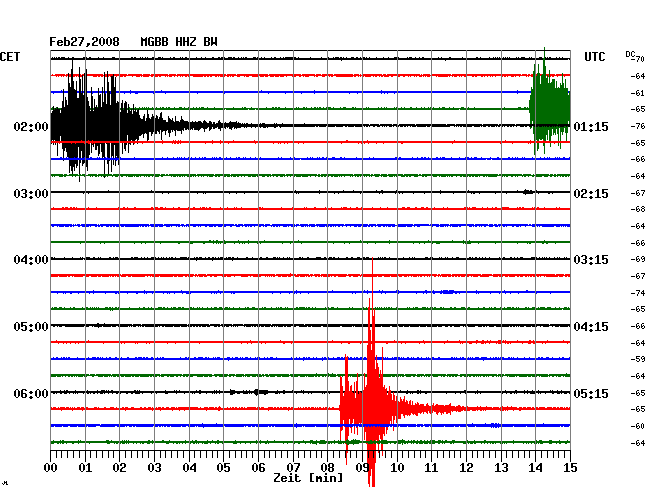The image size is (650, 494).
Task: Click the 10 minute tick label
Action: pos(397,468)
